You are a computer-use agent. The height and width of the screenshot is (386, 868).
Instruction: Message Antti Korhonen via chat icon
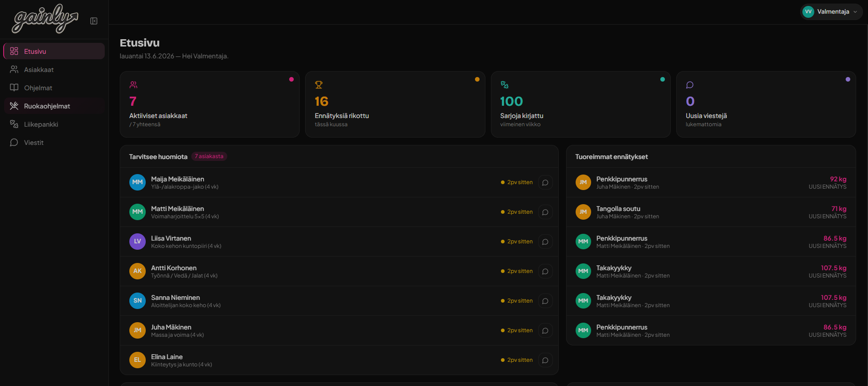pyautogui.click(x=545, y=271)
